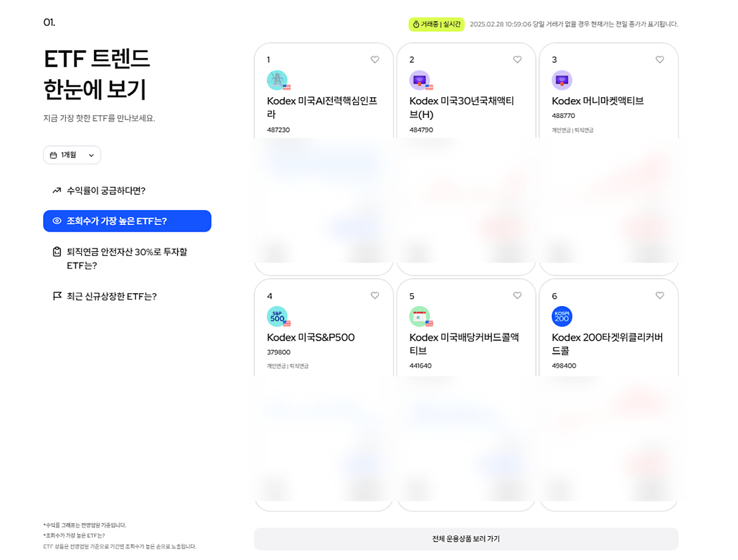Click the Kodex 미국AI전력핵심인프라 ETF thumbnail icon

(279, 80)
